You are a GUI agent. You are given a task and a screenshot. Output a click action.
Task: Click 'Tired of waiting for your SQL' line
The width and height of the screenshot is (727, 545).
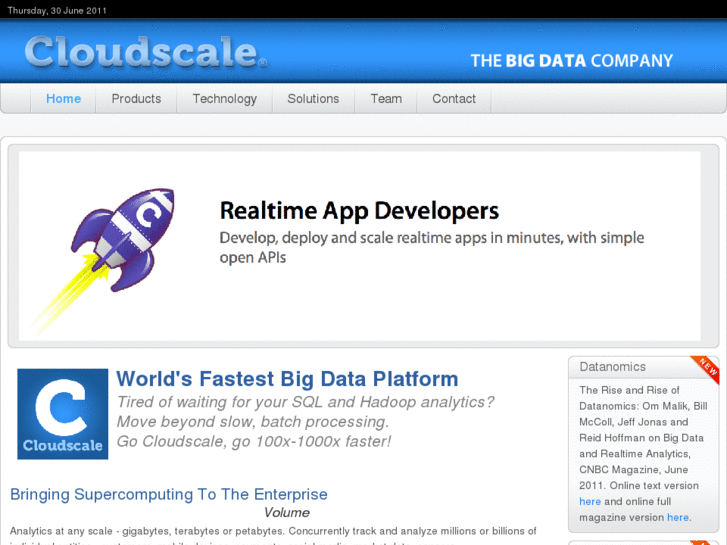coord(305,402)
